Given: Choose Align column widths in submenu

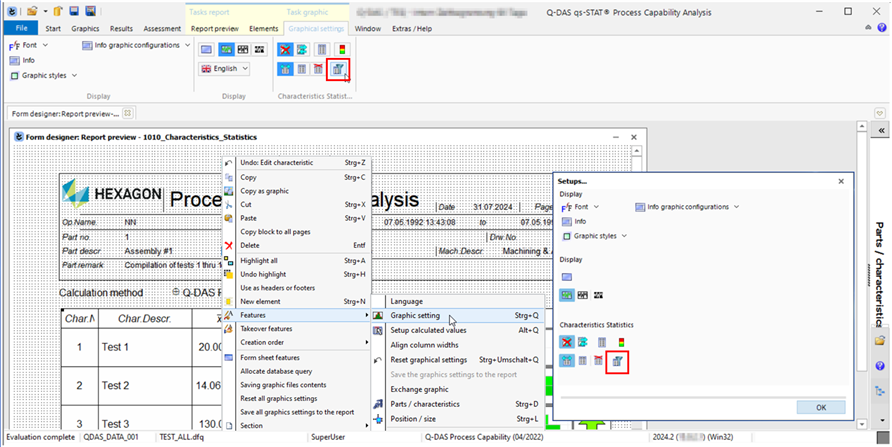Looking at the screenshot, I should [x=456, y=345].
